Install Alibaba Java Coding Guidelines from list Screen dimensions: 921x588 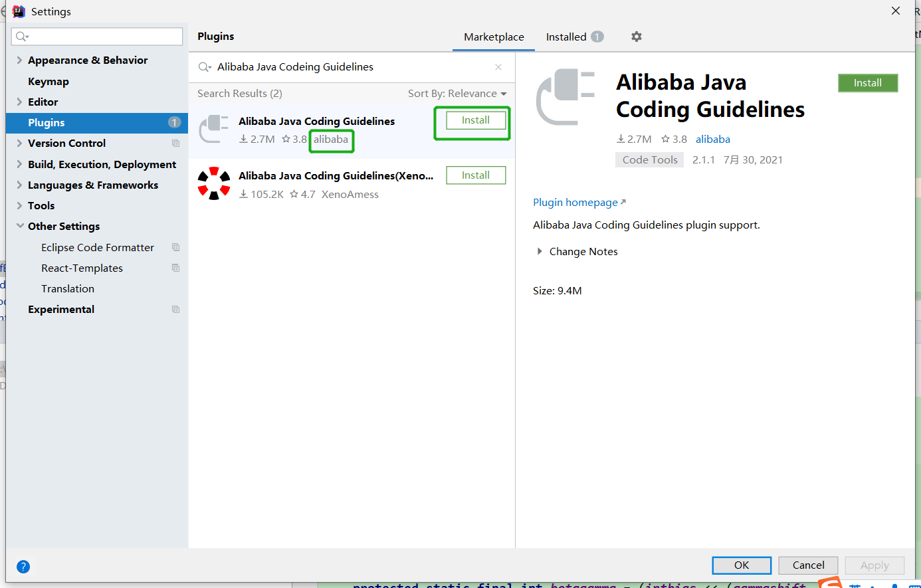pos(476,120)
